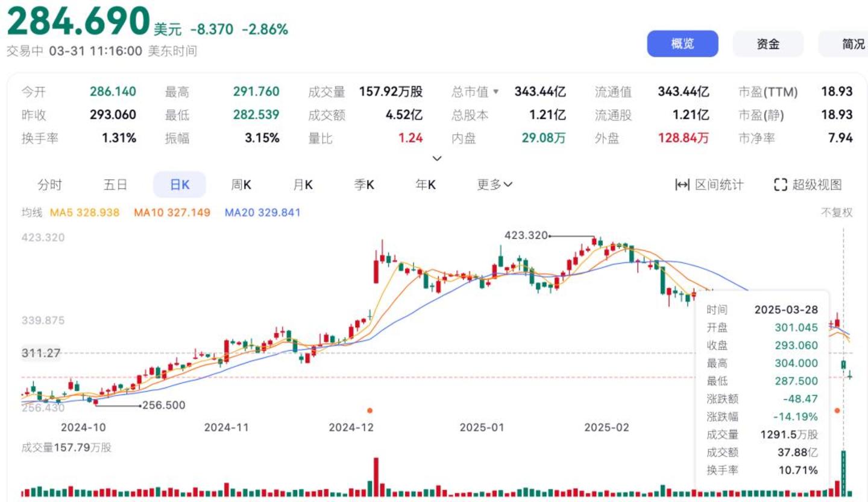Open the 简况 tab

click(850, 44)
